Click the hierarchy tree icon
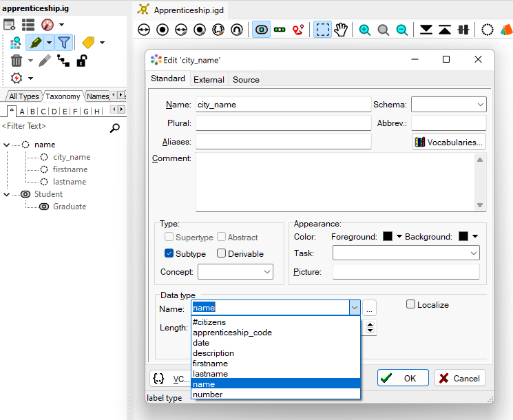Viewport: 513px width, 420px height. [x=63, y=61]
